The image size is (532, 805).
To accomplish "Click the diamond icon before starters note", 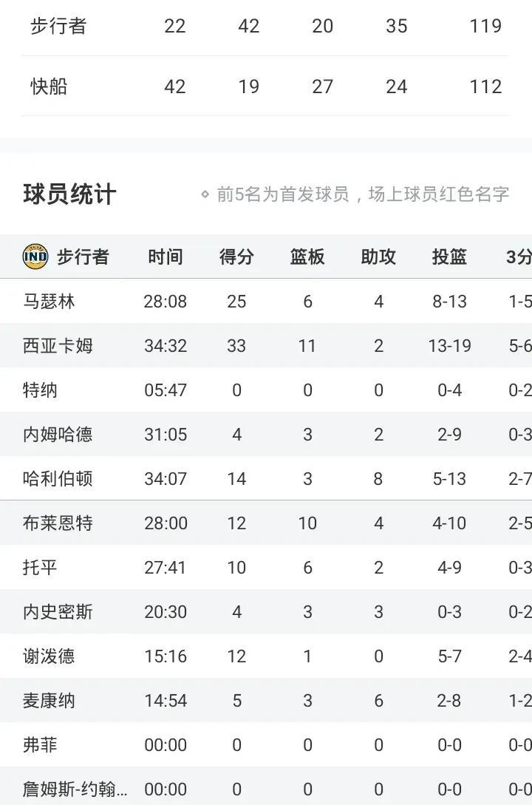I will [x=205, y=195].
